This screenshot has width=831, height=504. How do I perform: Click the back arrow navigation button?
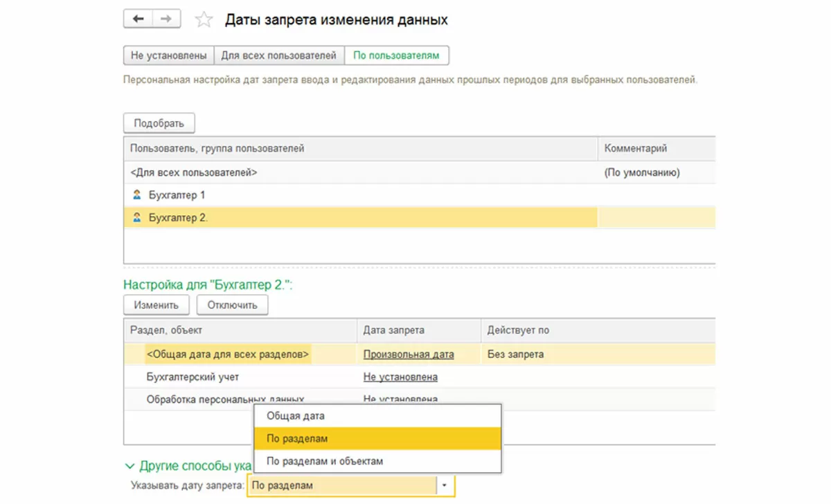(138, 19)
